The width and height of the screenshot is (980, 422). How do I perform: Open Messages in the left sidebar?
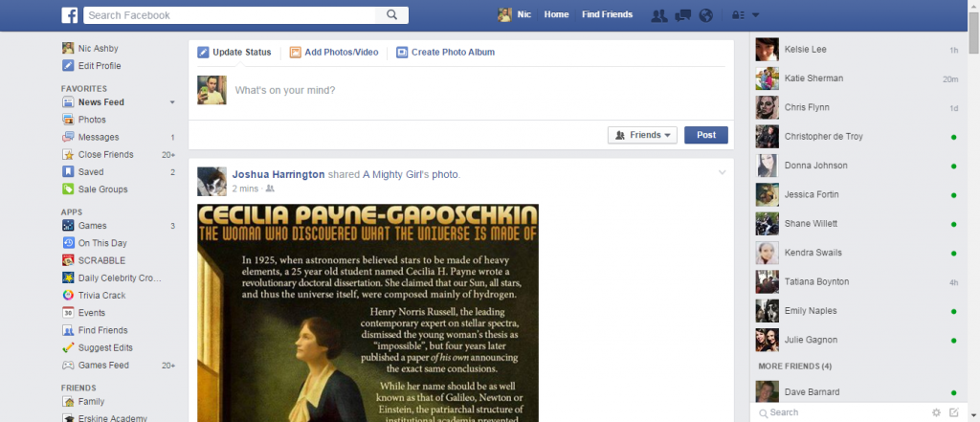pos(99,137)
